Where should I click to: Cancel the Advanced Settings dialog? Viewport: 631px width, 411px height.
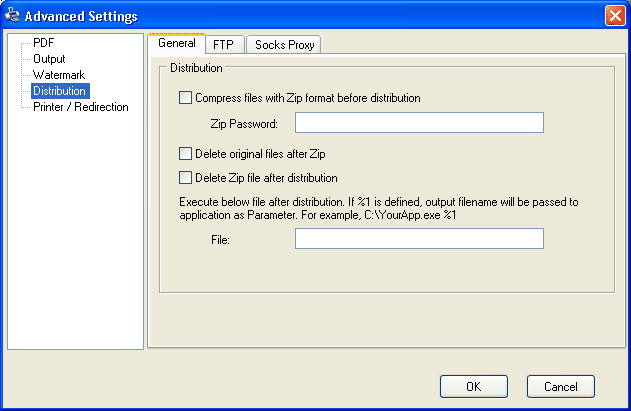coord(561,386)
